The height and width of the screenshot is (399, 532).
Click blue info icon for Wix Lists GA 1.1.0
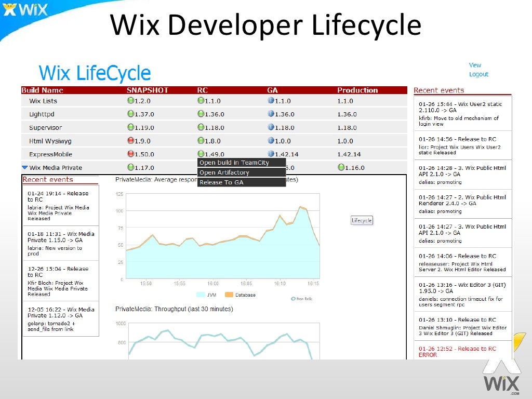(x=271, y=100)
